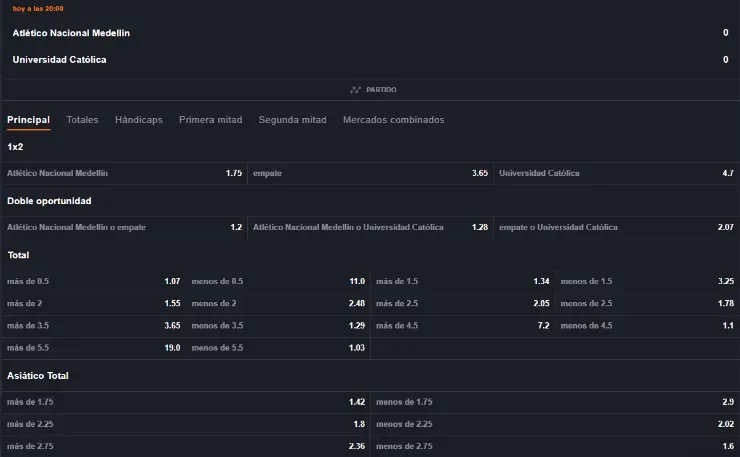Switch to the Totales tab
Screen dimensions: 740x457
[82, 120]
